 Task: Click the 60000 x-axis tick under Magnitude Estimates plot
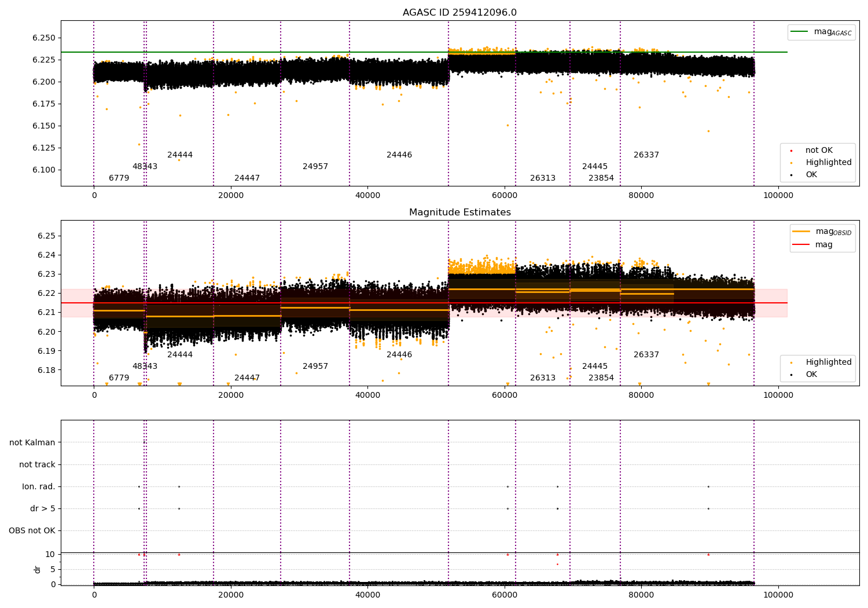[x=505, y=395]
